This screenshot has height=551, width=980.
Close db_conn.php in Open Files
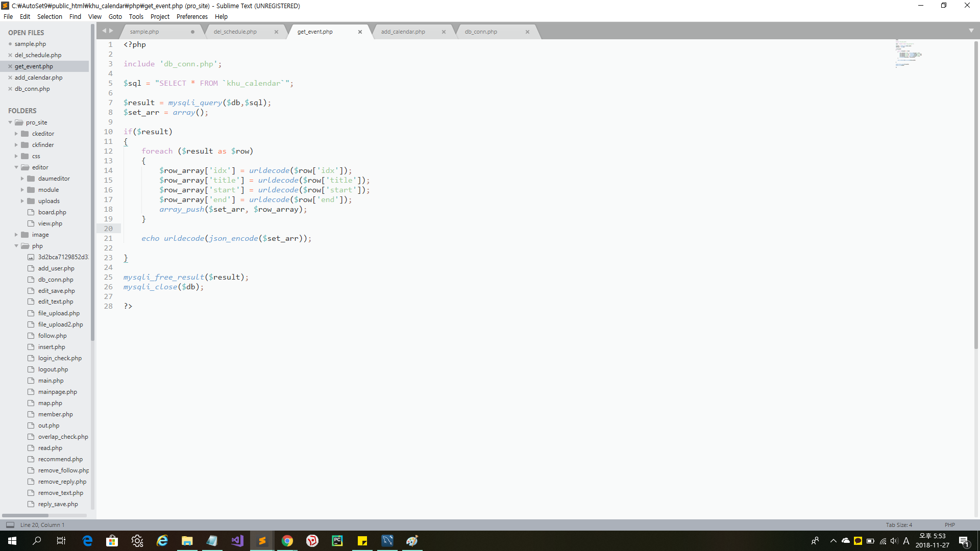tap(10, 89)
